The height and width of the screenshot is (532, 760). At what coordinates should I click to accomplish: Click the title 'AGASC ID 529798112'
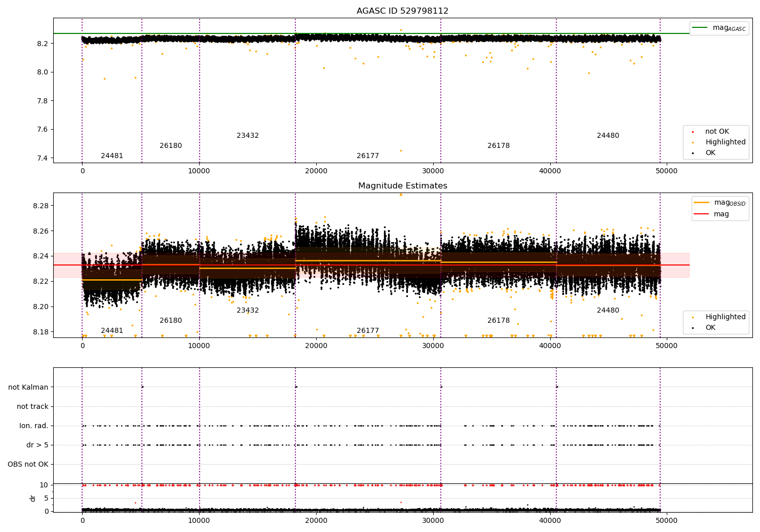click(x=402, y=11)
